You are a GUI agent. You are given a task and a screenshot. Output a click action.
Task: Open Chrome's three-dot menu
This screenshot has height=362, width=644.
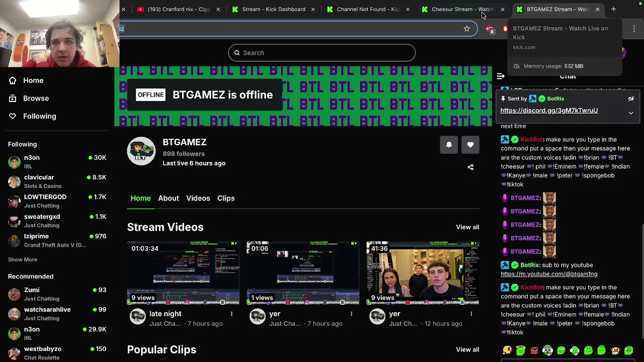coord(634,29)
